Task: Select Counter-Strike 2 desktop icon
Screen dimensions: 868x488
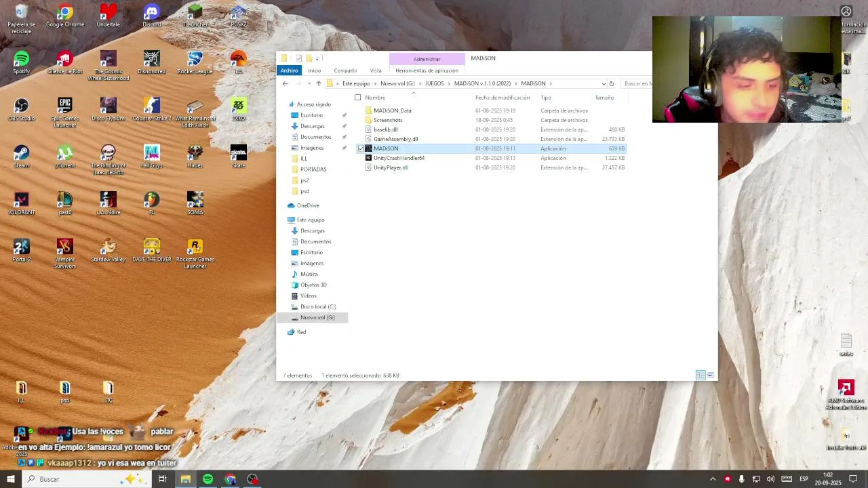Action: click(x=152, y=110)
